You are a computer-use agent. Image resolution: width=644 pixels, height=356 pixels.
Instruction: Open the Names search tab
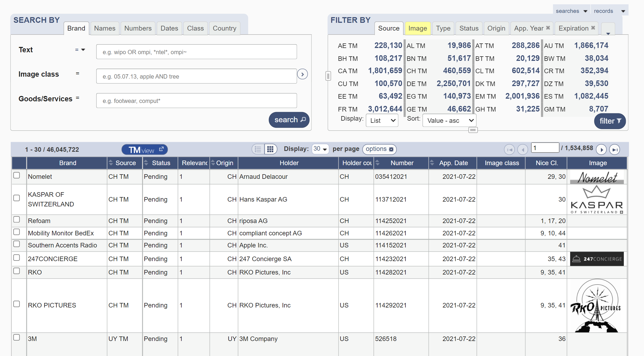point(105,28)
